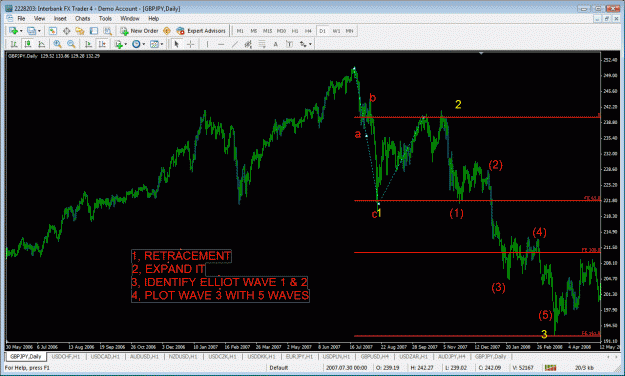625x376 pixels.
Task: Switch to the USDCHF,H1 chart tab
Action: tap(66, 356)
